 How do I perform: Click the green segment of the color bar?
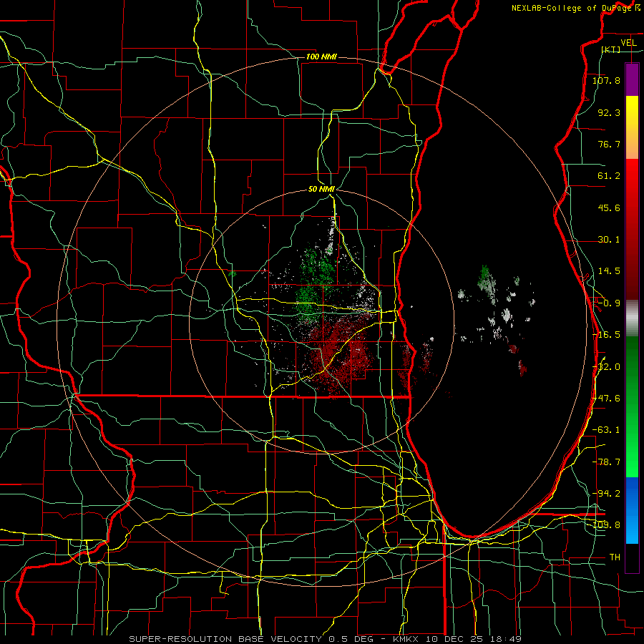pos(632,406)
